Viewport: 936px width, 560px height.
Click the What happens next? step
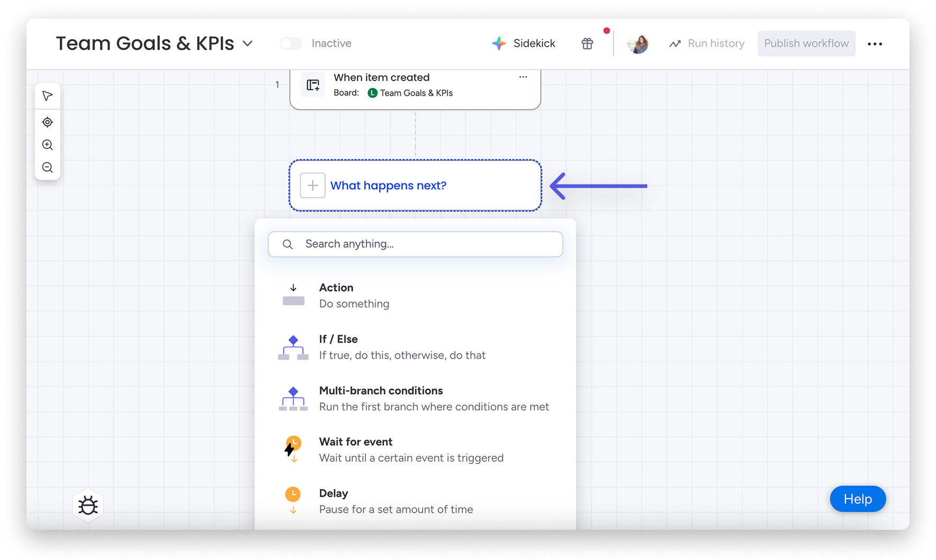pos(415,186)
